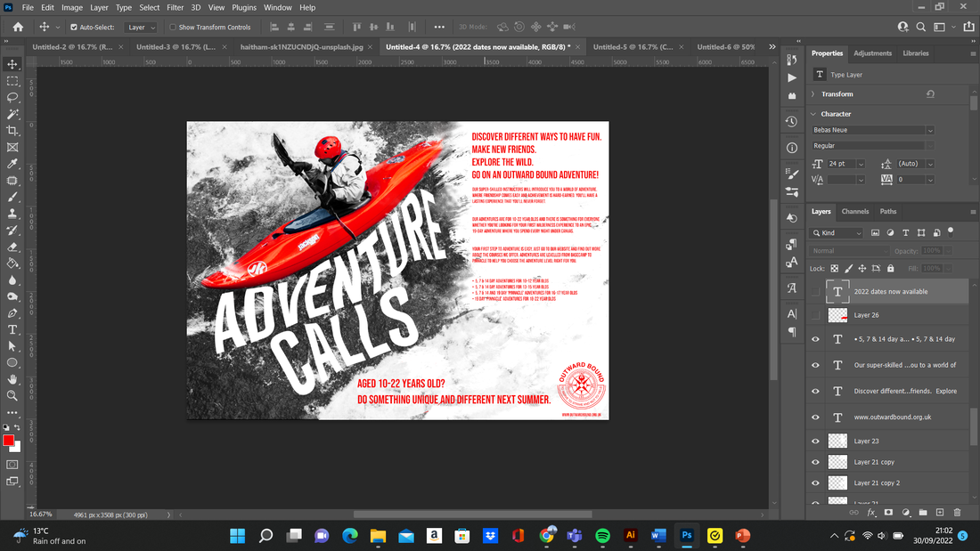This screenshot has height=551, width=980.
Task: Select the Crop tool
Action: [12, 131]
